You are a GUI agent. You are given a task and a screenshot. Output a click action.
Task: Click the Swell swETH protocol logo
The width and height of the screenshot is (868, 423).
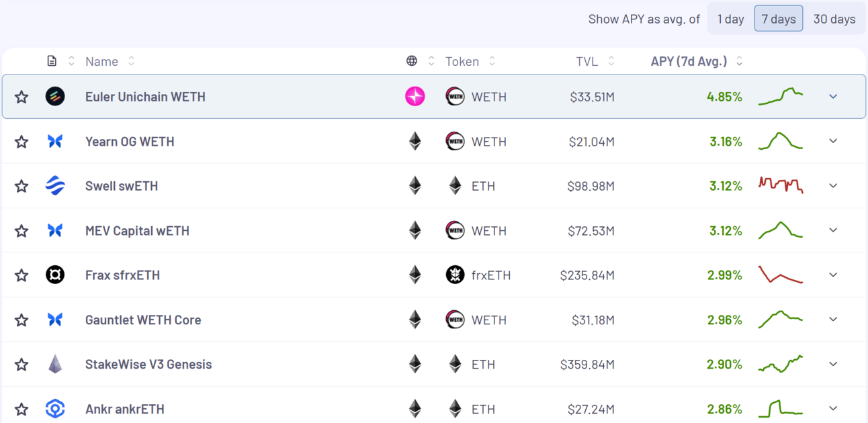(x=55, y=186)
